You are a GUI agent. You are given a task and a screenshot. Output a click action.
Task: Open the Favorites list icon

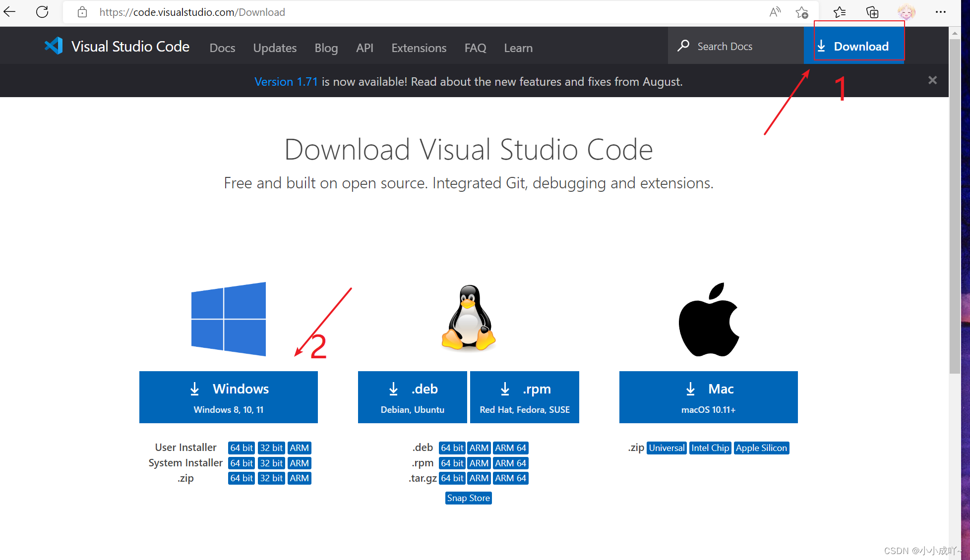pyautogui.click(x=839, y=12)
